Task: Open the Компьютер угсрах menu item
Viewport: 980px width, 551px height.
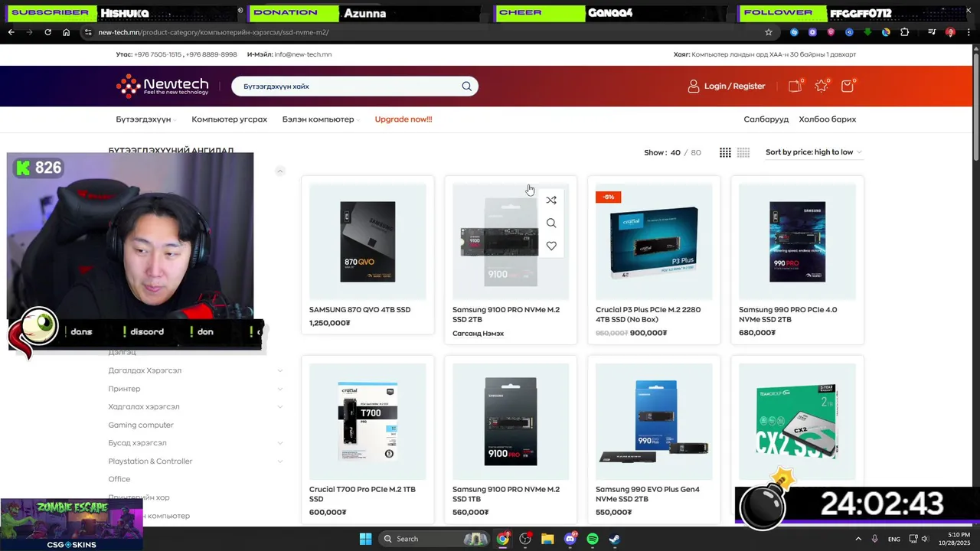Action: click(230, 119)
